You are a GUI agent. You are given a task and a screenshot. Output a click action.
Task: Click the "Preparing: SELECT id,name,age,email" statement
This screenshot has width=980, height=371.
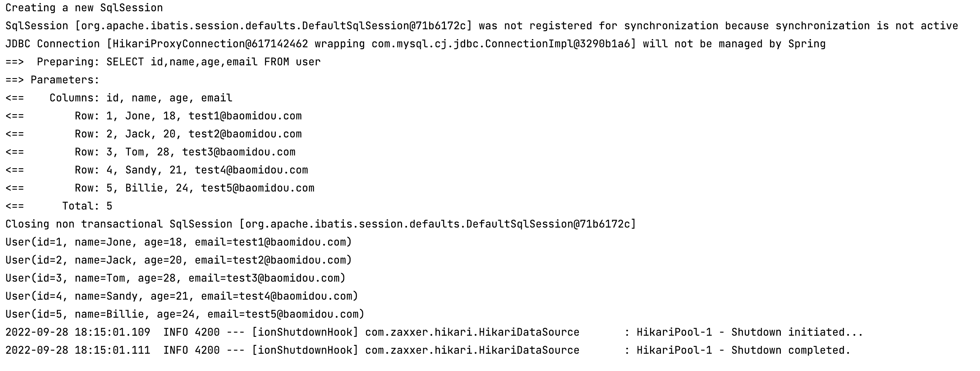tap(179, 62)
